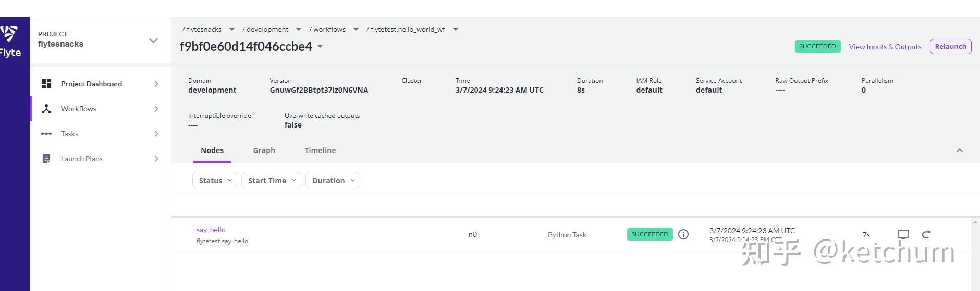Switch to the Graph tab

click(264, 150)
